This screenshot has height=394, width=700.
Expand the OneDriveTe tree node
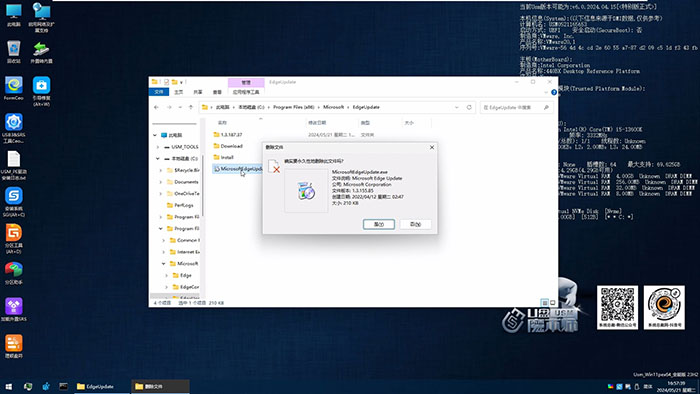(x=161, y=193)
